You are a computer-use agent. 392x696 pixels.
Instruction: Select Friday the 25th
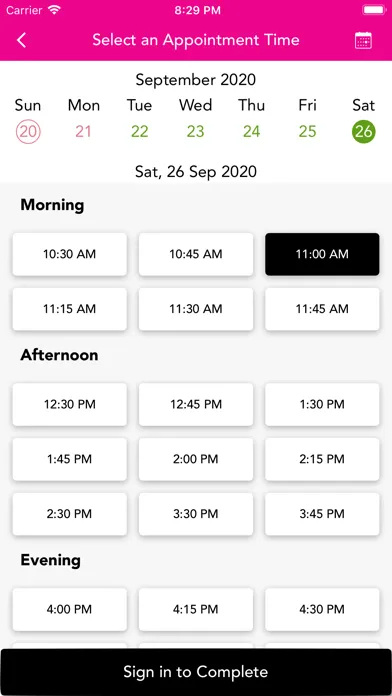click(x=307, y=131)
